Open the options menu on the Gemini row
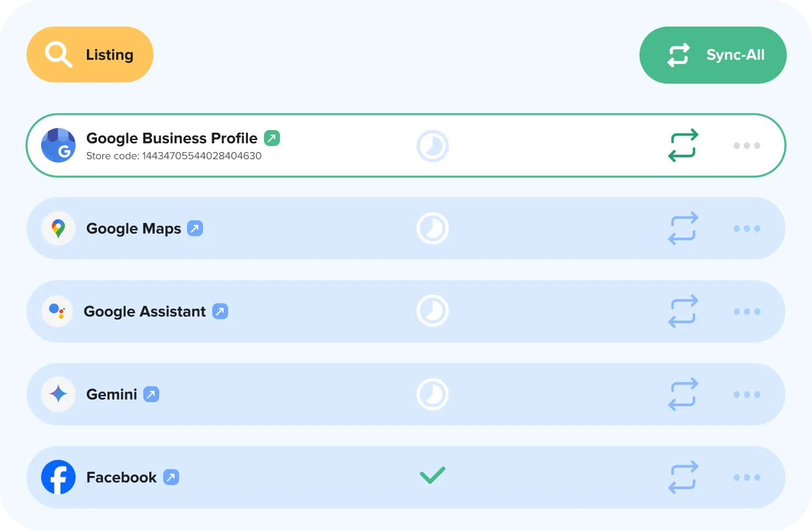812x531 pixels. pos(746,394)
